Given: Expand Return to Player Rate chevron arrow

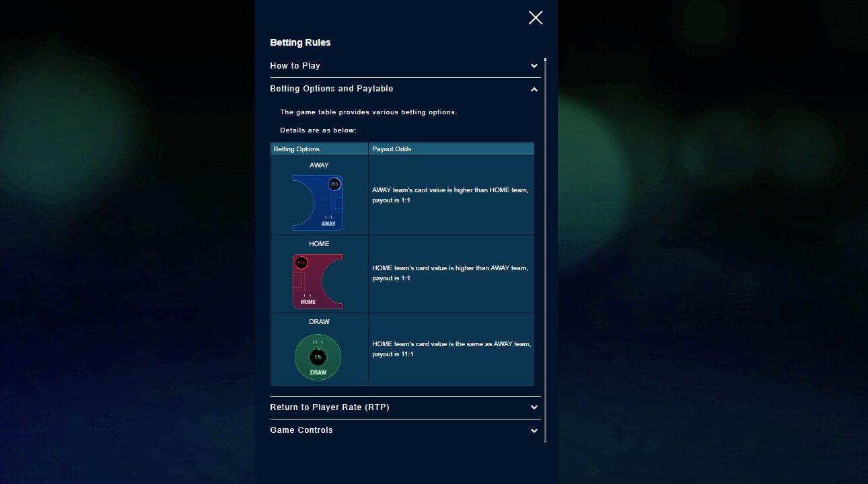Looking at the screenshot, I should [534, 407].
